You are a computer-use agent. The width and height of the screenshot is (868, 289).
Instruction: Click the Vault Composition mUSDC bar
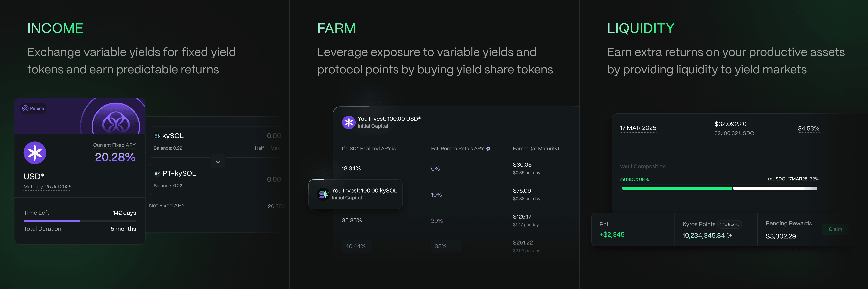(x=677, y=188)
